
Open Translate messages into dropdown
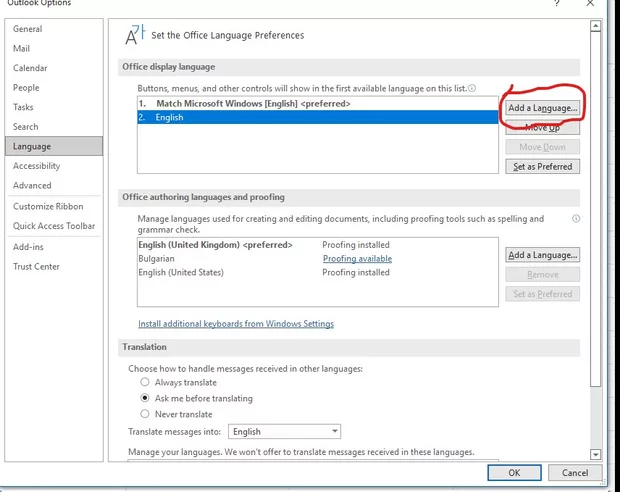[284, 431]
